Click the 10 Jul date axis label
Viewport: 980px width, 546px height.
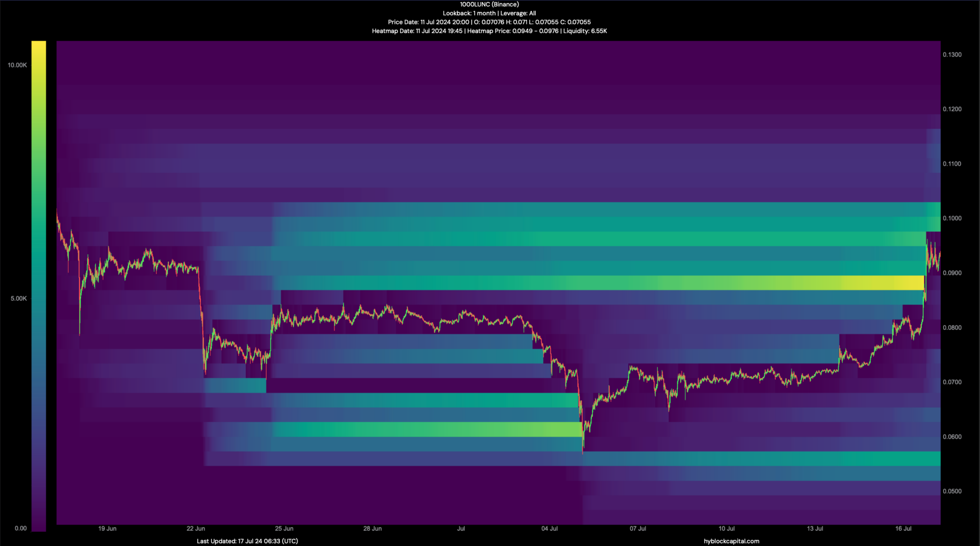point(726,529)
